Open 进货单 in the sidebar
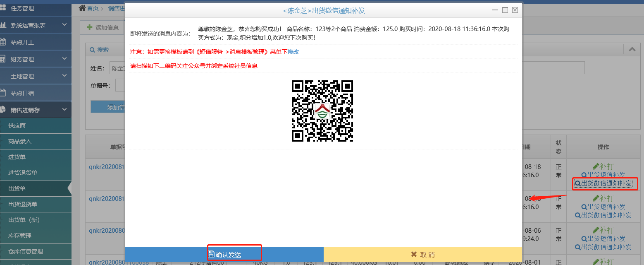 click(36, 157)
